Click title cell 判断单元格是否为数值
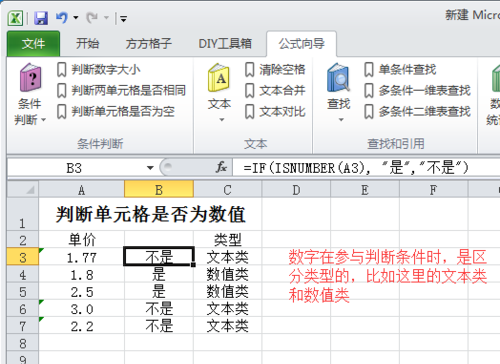The height and width of the screenshot is (364, 500). 151,214
